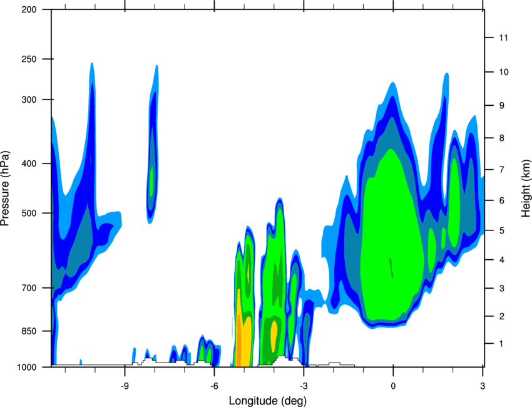This screenshot has height=407, width=532.
Task: Click the Pressure (hPa) axis title
Action: click(x=5, y=188)
